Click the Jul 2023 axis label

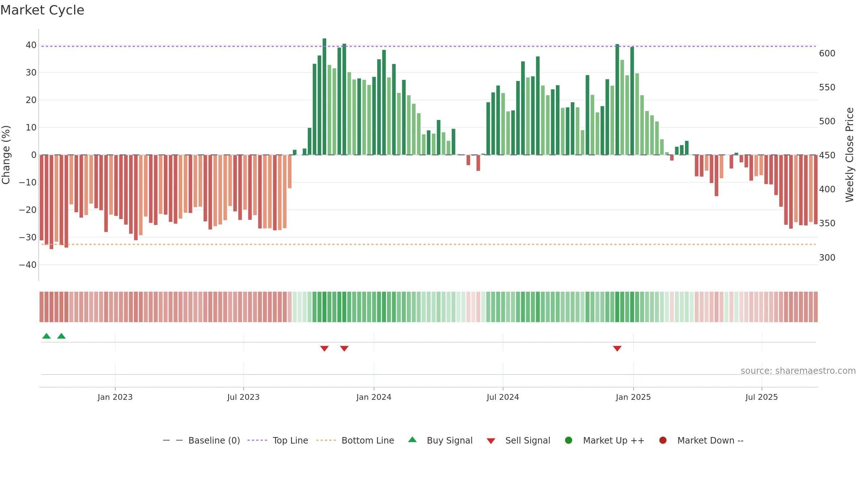tap(243, 397)
